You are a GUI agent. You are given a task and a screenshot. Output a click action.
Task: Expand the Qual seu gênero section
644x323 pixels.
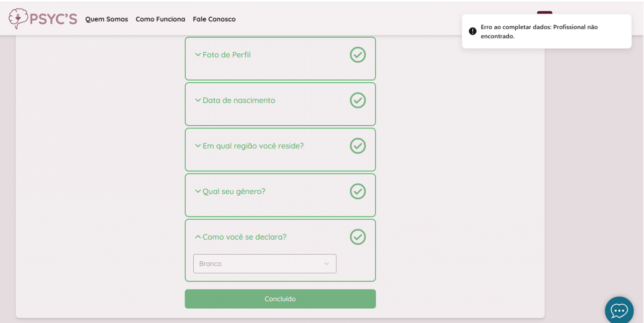tap(233, 191)
